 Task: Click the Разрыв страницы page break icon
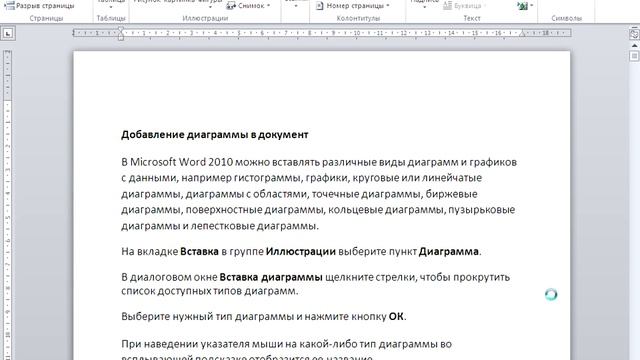pyautogui.click(x=9, y=5)
